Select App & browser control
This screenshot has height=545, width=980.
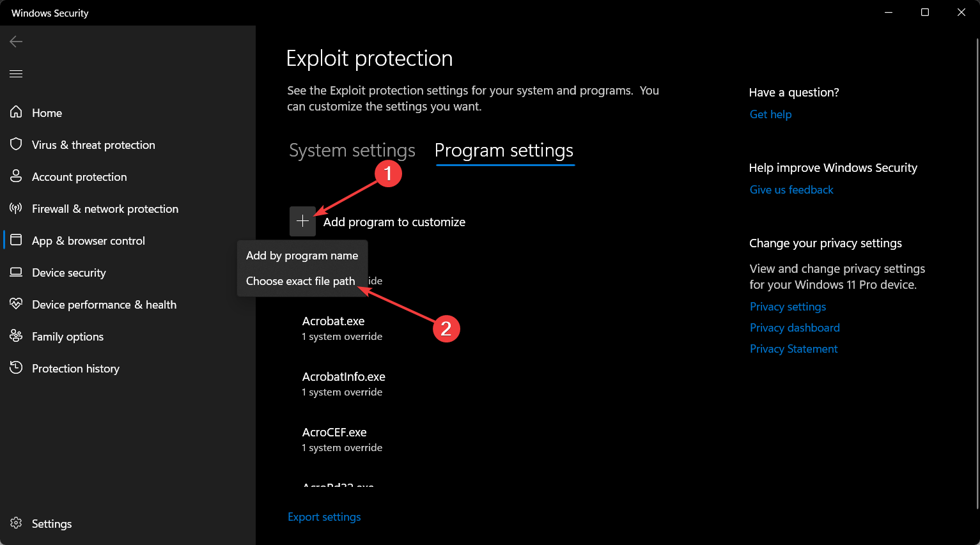pos(88,241)
